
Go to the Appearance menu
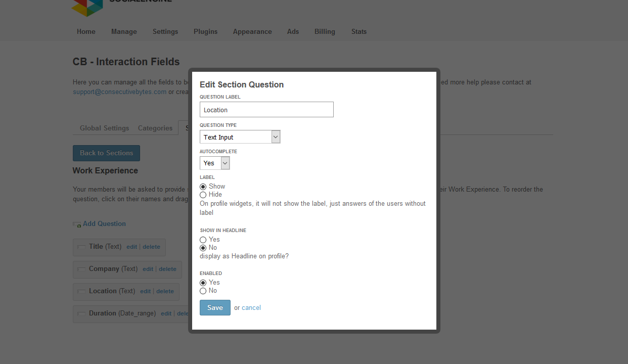pos(252,31)
